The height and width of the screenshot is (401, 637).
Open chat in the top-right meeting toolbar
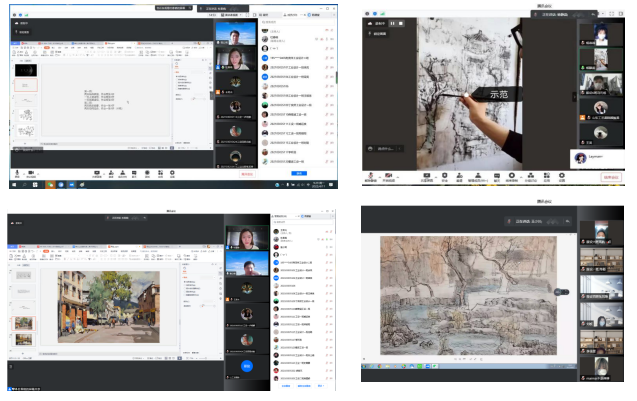coord(497,177)
